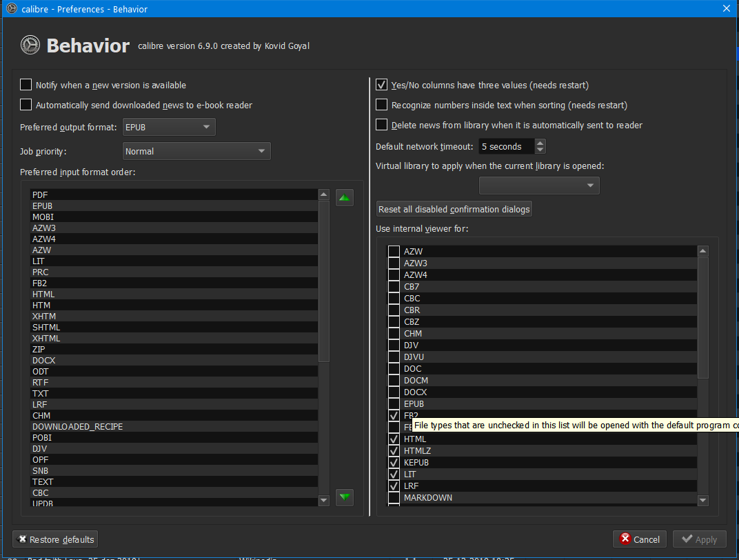Image resolution: width=739 pixels, height=560 pixels.
Task: Select TEXT in input format order
Action: (x=174, y=482)
